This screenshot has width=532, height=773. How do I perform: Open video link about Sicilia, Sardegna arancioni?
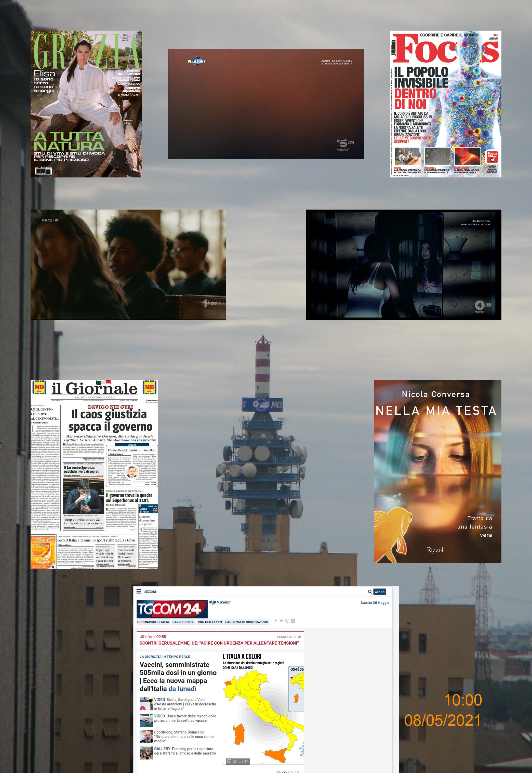[x=185, y=704]
